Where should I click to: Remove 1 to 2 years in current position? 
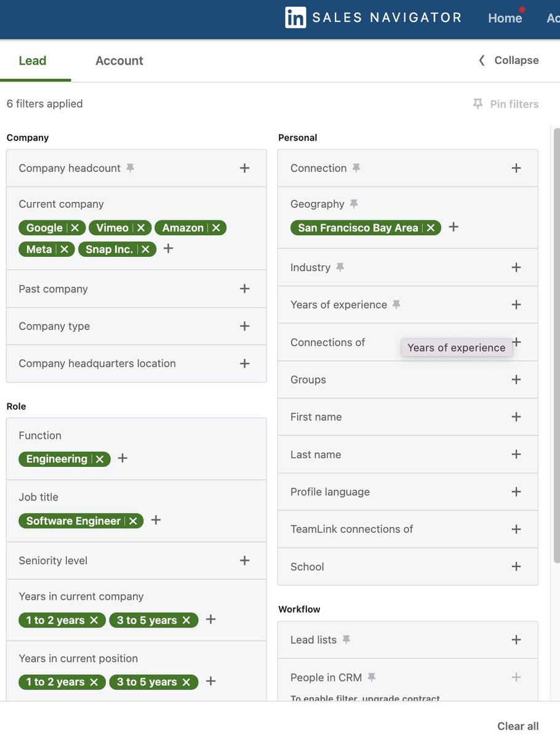pyautogui.click(x=94, y=682)
